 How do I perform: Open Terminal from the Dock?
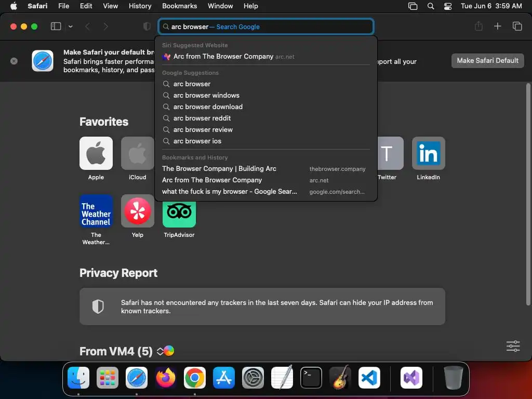(x=311, y=378)
